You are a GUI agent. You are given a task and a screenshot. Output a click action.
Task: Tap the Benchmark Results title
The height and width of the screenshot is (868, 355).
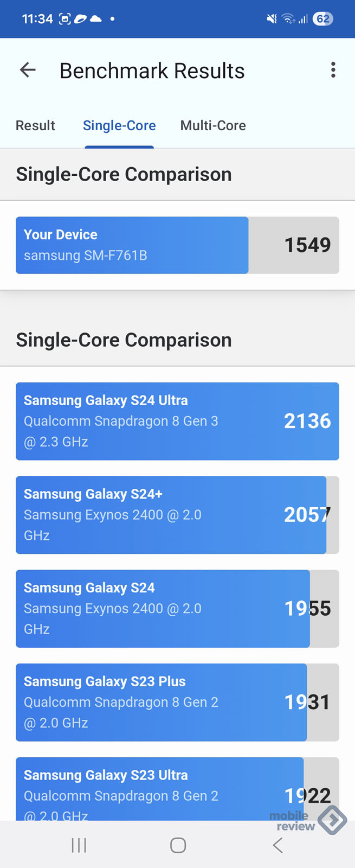tap(152, 71)
